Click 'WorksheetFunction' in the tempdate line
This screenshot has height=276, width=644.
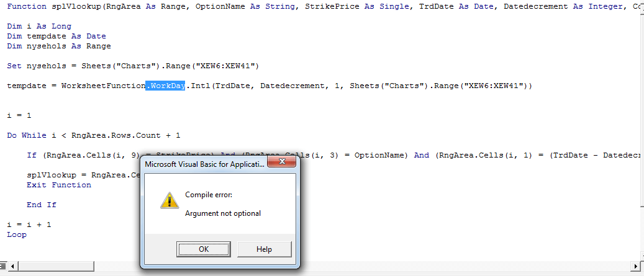pyautogui.click(x=104, y=86)
